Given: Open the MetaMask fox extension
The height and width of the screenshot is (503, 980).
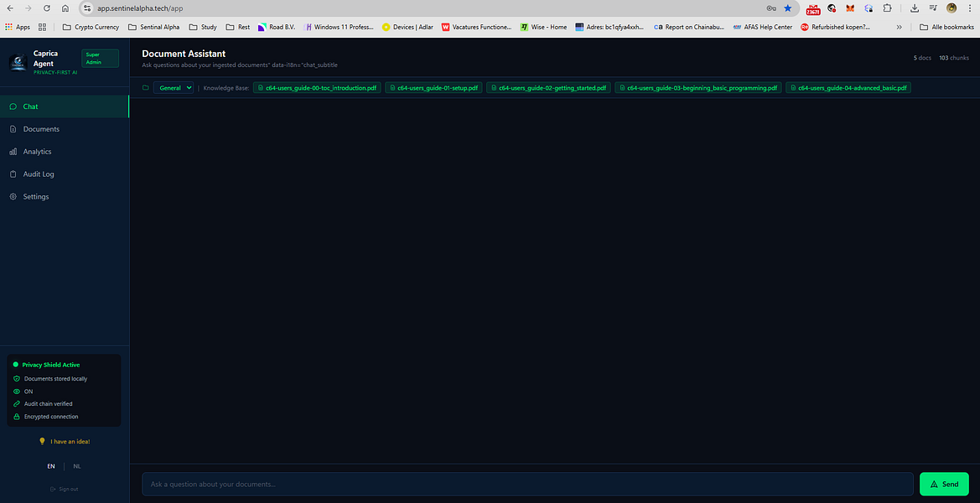Looking at the screenshot, I should [850, 8].
